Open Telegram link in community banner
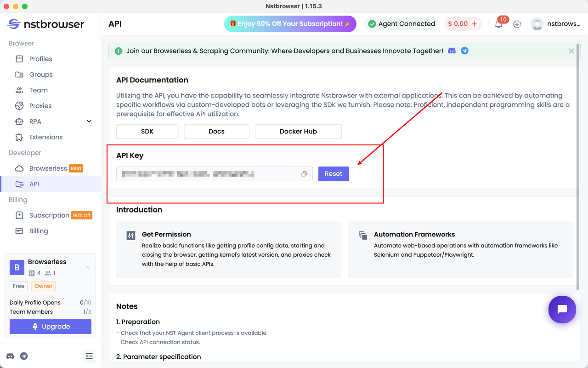588x368 pixels. (465, 51)
